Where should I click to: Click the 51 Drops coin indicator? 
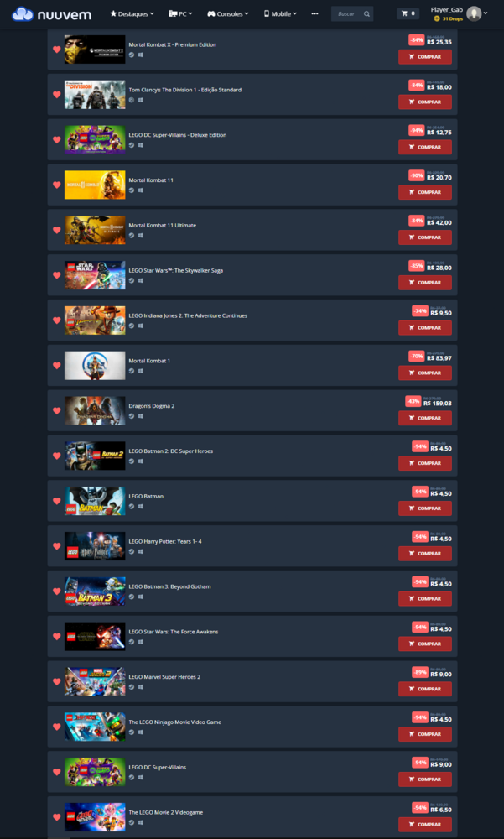point(449,18)
